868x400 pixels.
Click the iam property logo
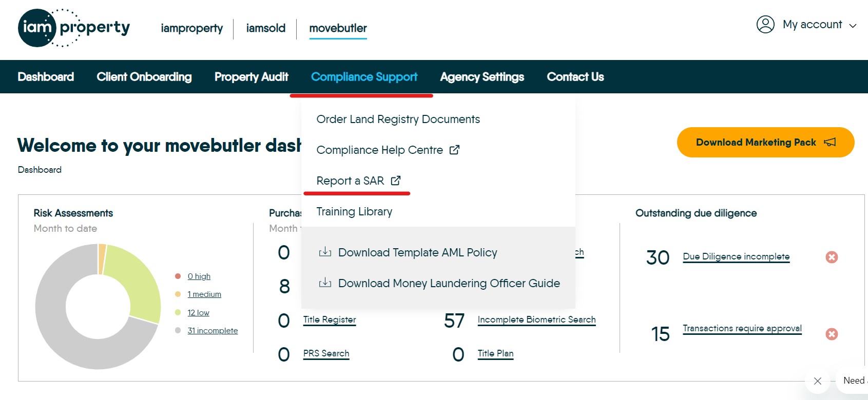click(x=74, y=28)
